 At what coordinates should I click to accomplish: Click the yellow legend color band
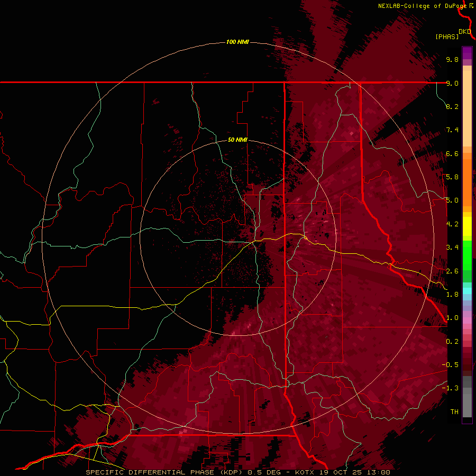[x=467, y=227]
